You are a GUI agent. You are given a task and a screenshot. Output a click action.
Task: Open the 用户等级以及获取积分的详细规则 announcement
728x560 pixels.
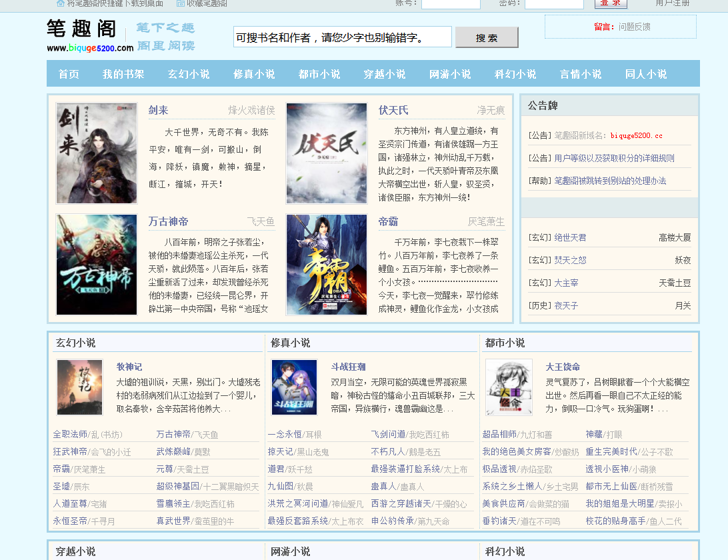(614, 158)
